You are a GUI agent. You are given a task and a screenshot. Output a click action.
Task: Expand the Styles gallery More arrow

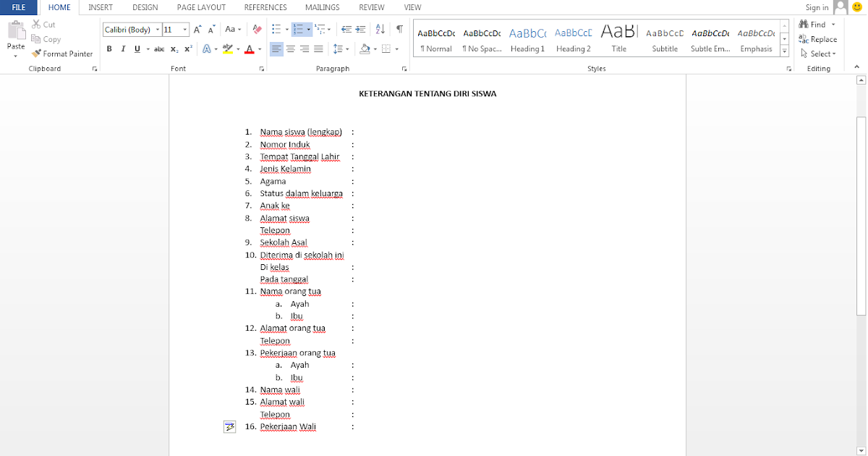785,51
